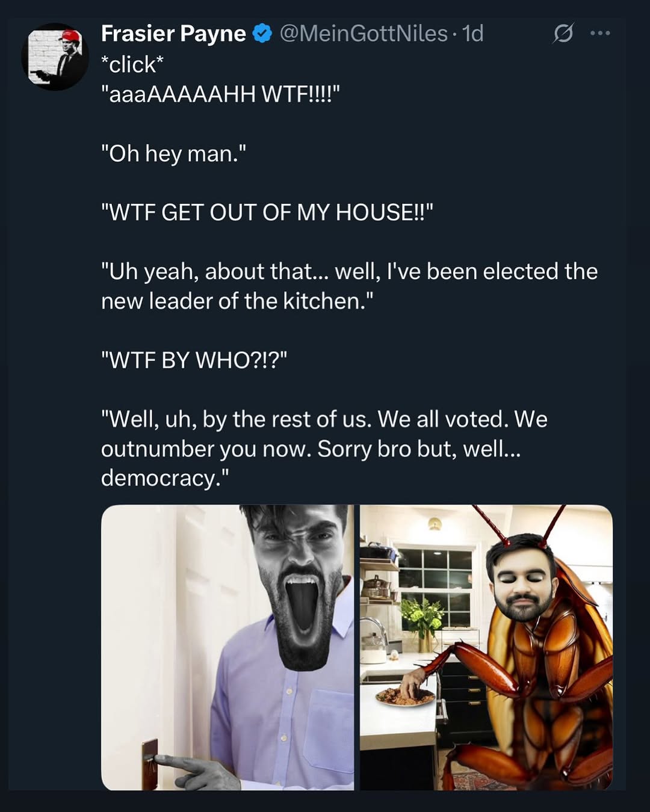Click the display name Frasier Payne

click(173, 34)
